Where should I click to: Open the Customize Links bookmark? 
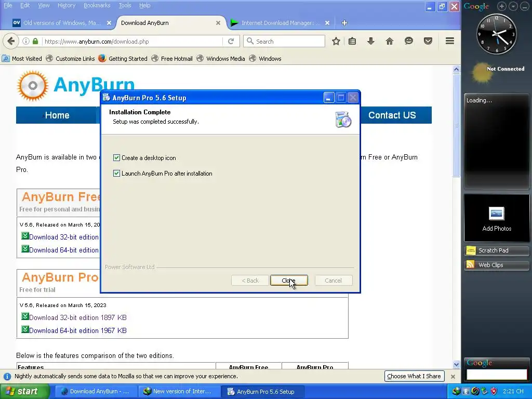tap(70, 59)
